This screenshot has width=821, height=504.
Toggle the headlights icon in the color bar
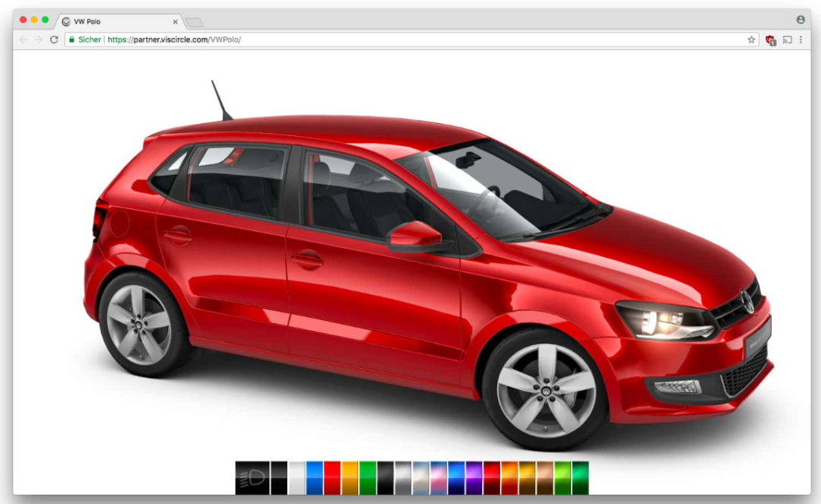(x=252, y=477)
